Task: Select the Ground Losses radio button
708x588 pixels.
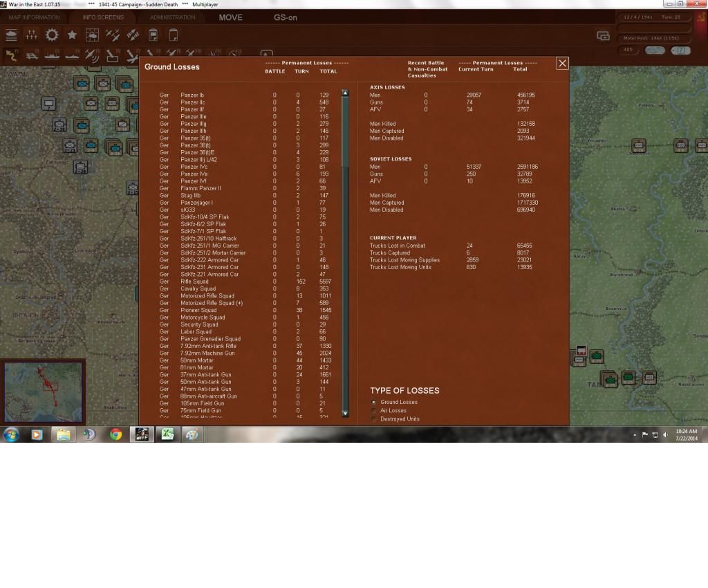Action: 374,402
